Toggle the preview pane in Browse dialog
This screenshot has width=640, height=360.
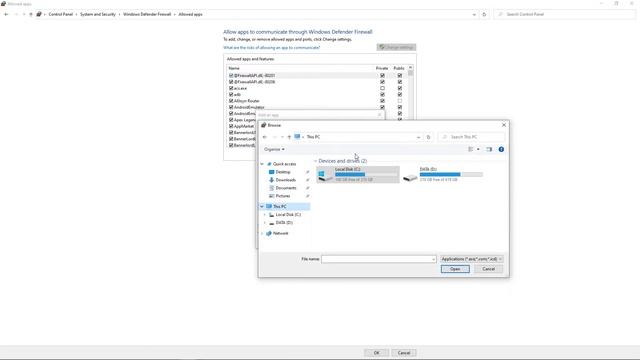pos(489,149)
